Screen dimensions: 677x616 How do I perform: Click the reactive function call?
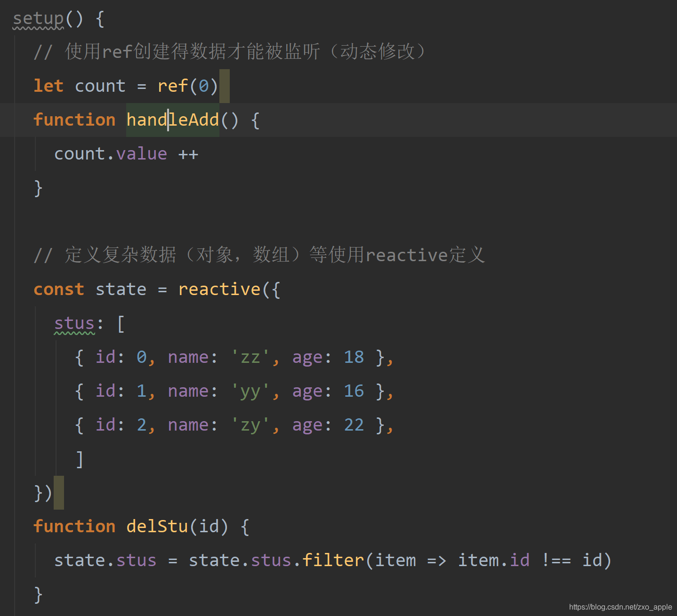(x=219, y=289)
